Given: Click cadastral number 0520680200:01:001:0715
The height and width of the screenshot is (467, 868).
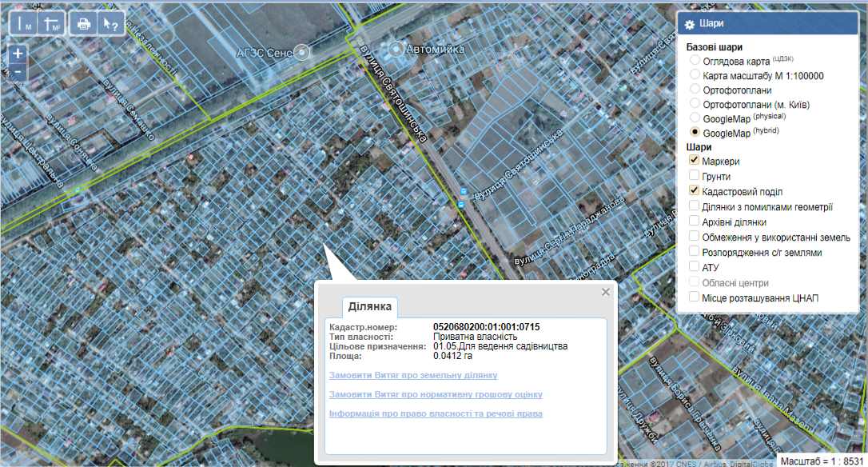Looking at the screenshot, I should coord(486,327).
